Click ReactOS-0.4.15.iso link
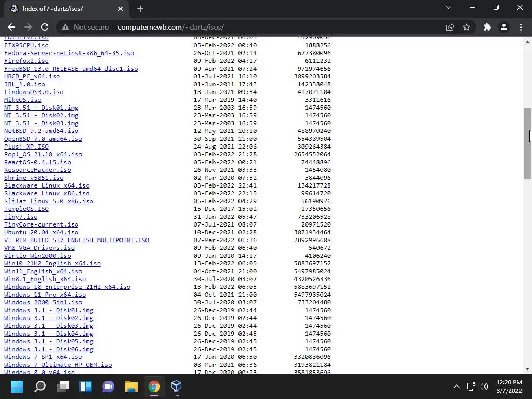 tap(37, 162)
